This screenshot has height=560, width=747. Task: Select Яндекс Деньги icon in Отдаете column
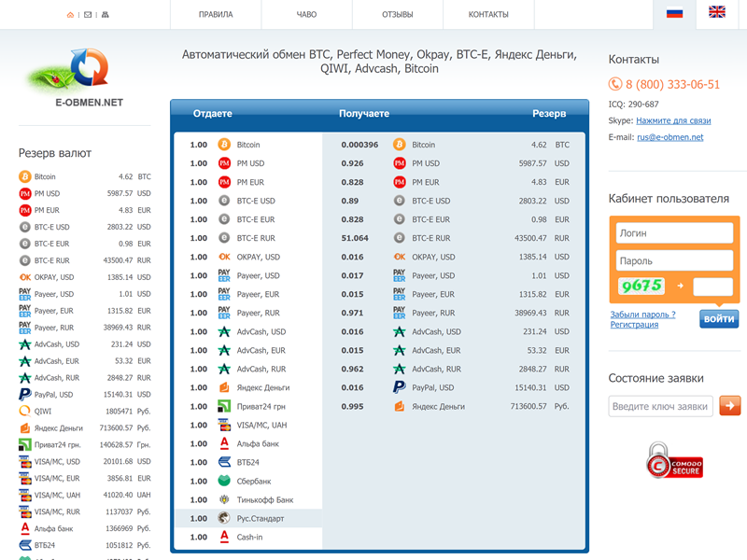tap(224, 387)
